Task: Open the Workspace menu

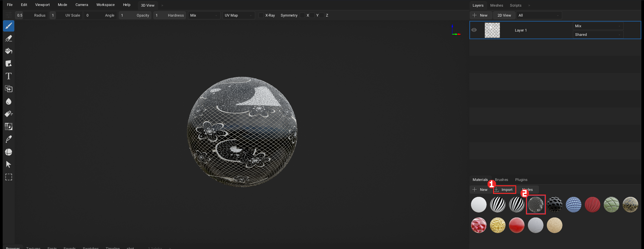Action: pos(105,5)
